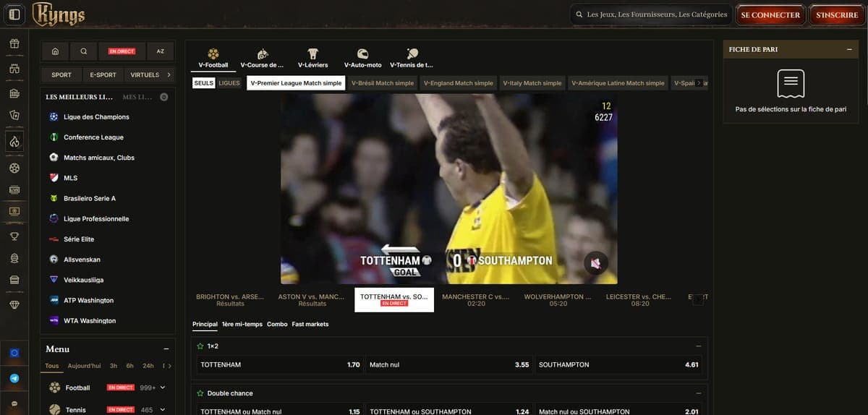Viewport: 868px width, 415px height.
Task: Unmute the video stream speaker icon
Action: click(x=596, y=264)
